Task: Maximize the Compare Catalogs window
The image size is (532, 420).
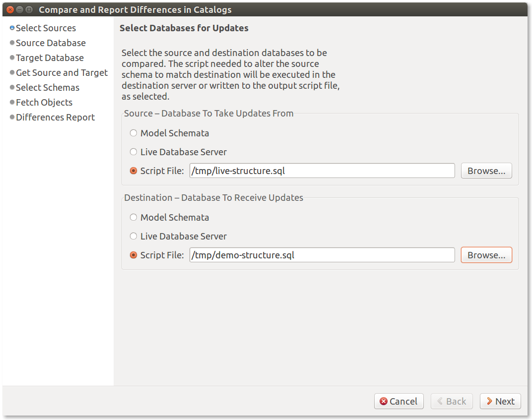Action: pyautogui.click(x=29, y=9)
